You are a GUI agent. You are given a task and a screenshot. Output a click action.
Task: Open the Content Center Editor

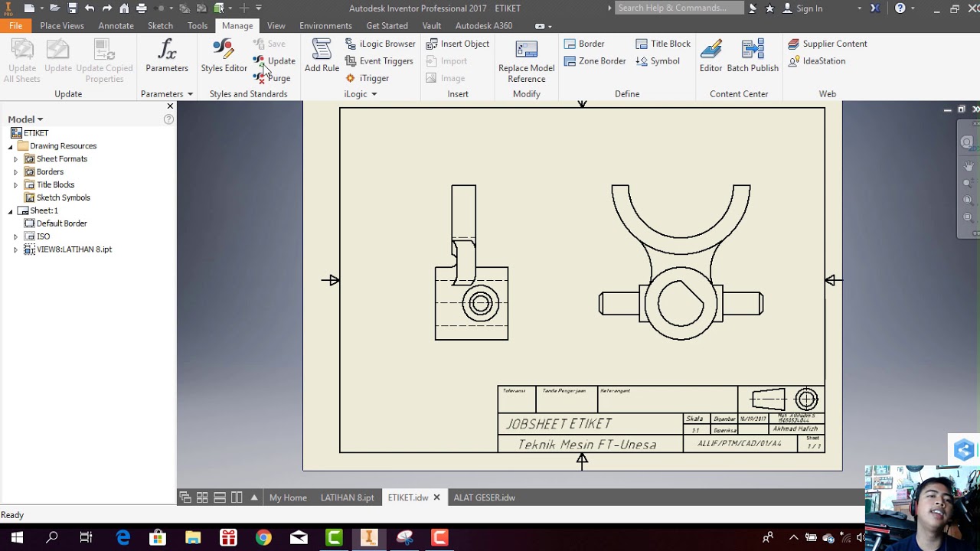point(710,57)
